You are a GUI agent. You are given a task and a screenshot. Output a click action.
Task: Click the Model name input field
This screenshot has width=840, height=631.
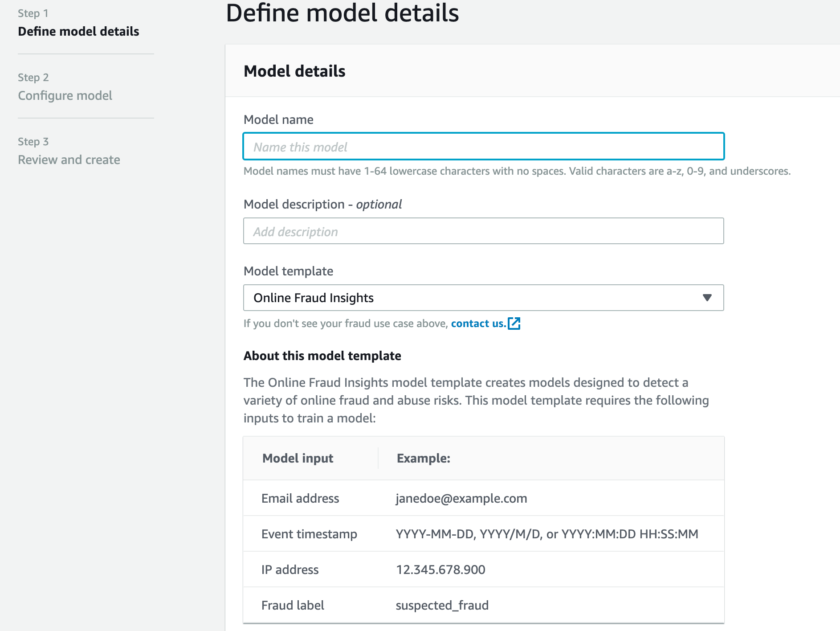[x=483, y=147]
